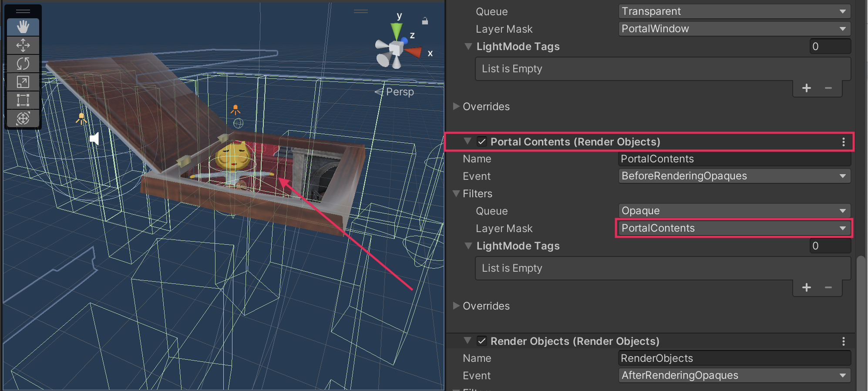The image size is (868, 391).
Task: Remove a LightMode tag under PortalWindow filters
Action: [x=828, y=88]
